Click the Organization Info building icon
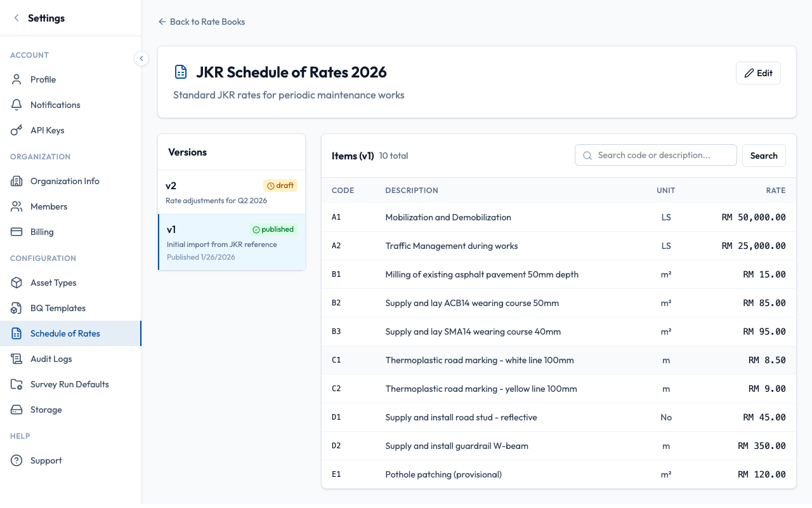 (17, 181)
